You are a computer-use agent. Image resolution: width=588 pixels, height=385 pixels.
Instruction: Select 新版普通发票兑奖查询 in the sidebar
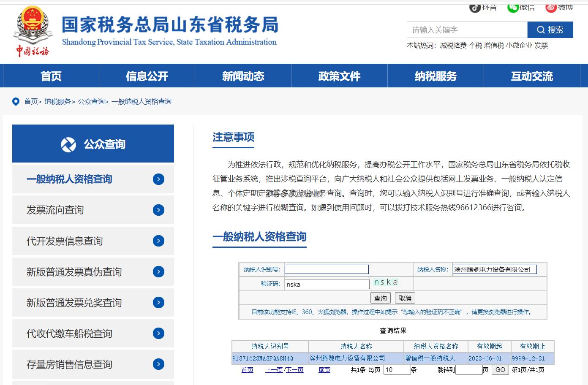click(93, 302)
